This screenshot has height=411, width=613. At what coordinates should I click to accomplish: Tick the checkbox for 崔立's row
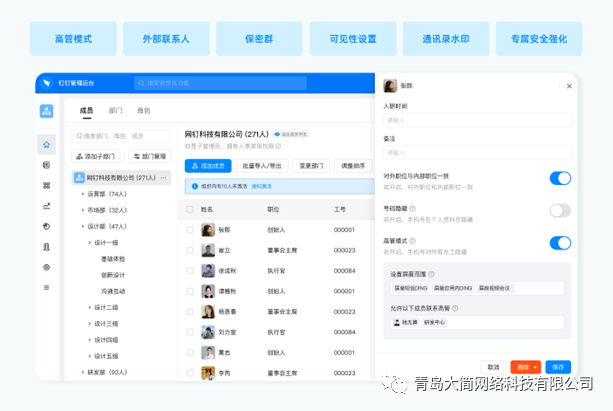pos(190,250)
